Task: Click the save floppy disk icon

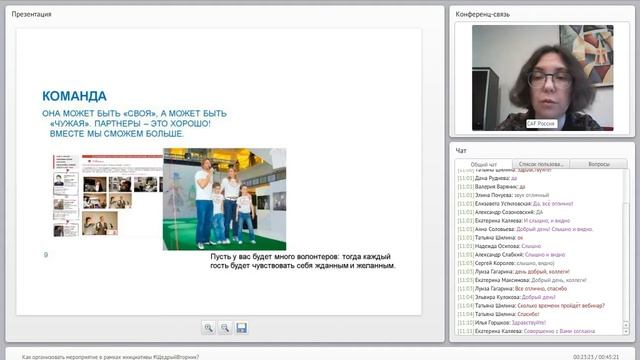Action: point(241,328)
